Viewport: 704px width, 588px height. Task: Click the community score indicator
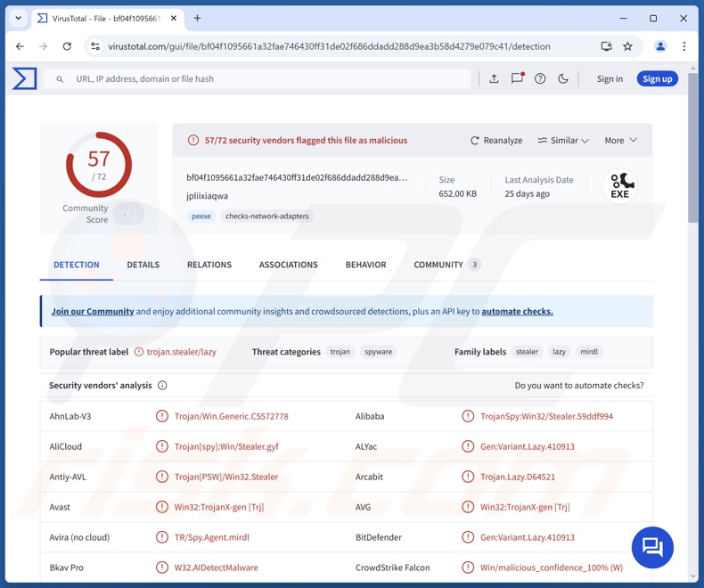click(129, 214)
